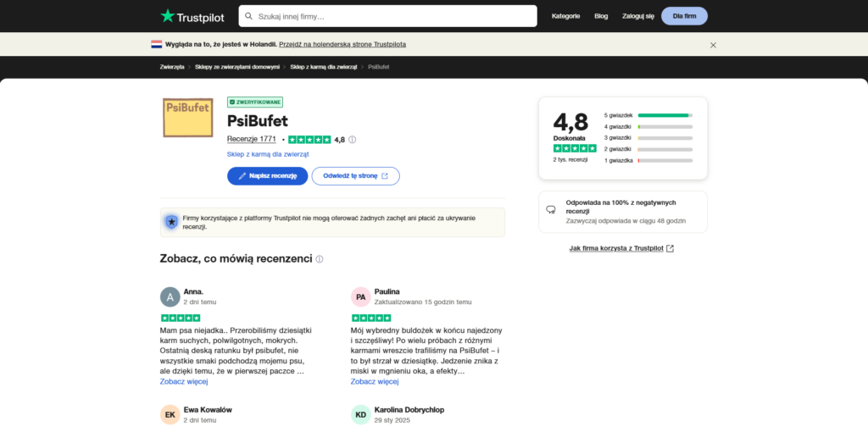Click info icon next to 4,8 rating
Screen dimensions: 868x432
[352, 140]
